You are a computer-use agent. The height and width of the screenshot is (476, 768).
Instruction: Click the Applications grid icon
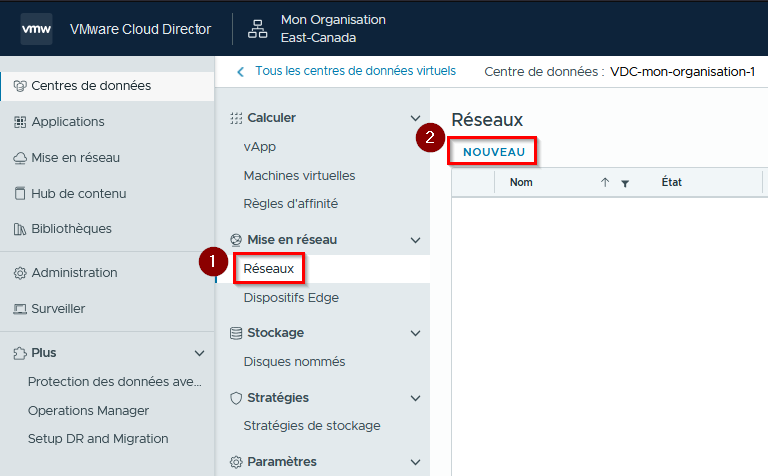click(x=20, y=122)
